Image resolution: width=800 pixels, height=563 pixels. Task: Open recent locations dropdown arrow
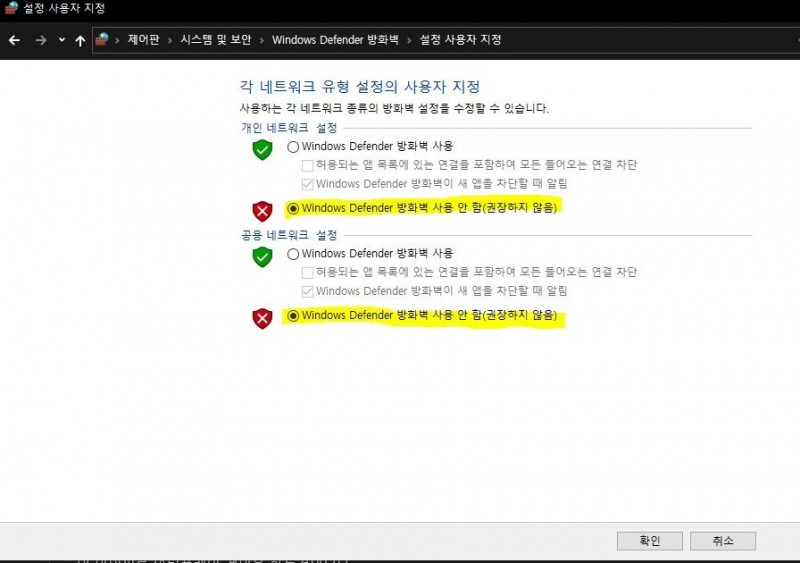62,40
